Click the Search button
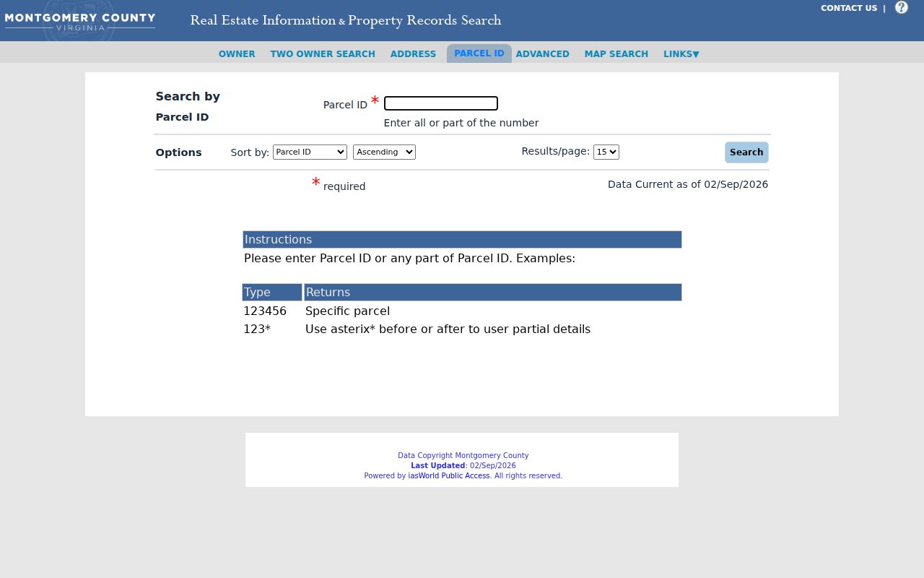924x578 pixels. click(x=746, y=152)
